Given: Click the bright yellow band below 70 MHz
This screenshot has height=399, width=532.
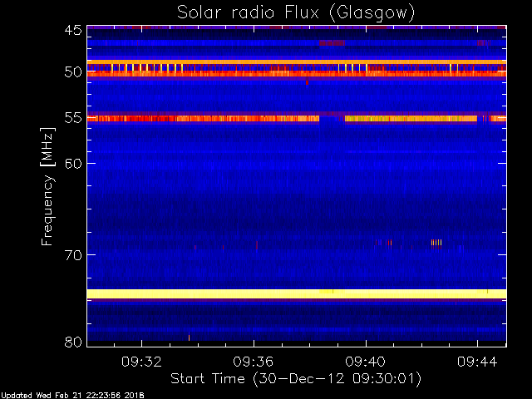Looking at the screenshot, I should click(x=297, y=293).
